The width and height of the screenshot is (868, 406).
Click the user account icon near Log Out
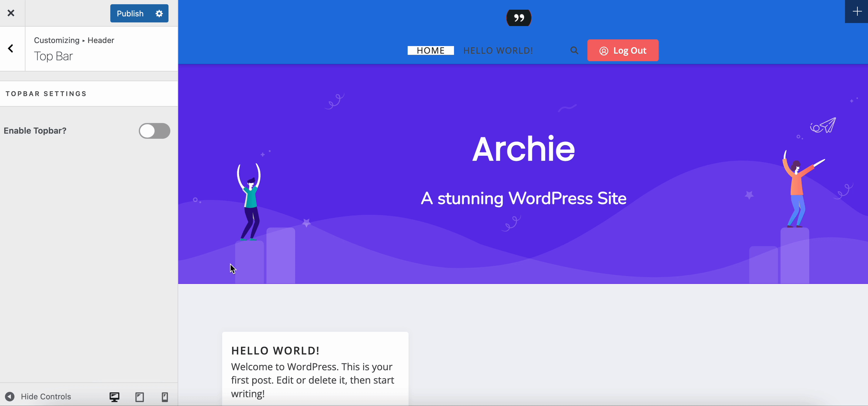pos(604,50)
